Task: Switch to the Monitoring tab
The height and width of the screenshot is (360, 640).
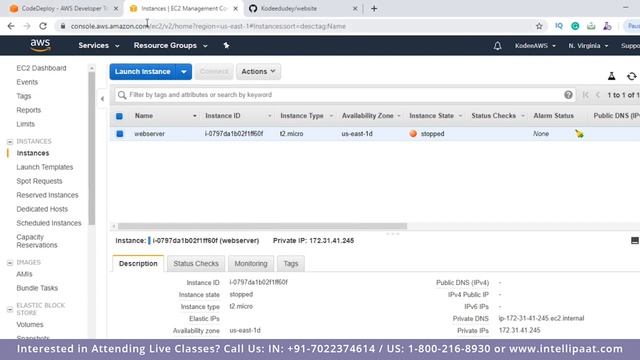Action: 251,264
